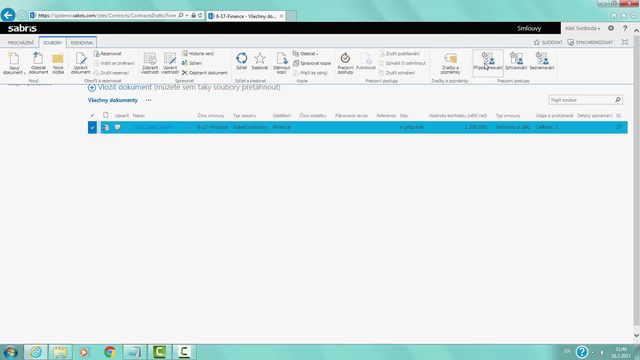Screen dimensions: 640x360
Task: Click Odstranit dokument
Action: (x=204, y=73)
